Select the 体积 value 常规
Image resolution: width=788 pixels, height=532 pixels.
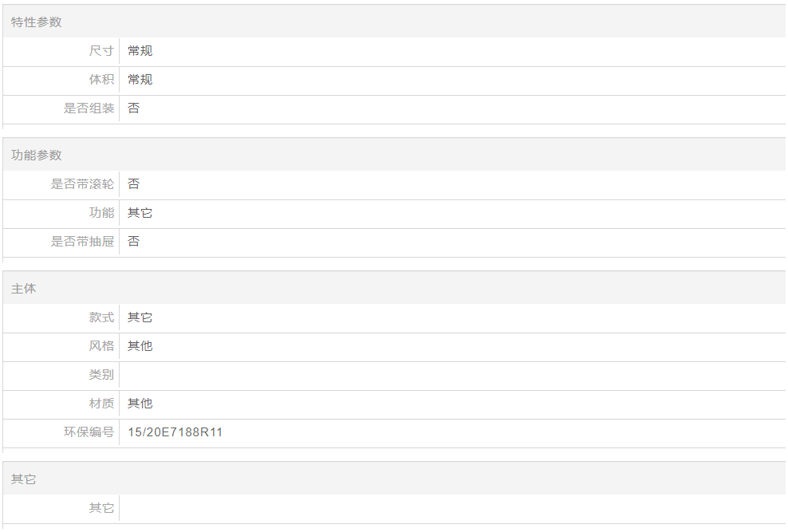pos(140,80)
